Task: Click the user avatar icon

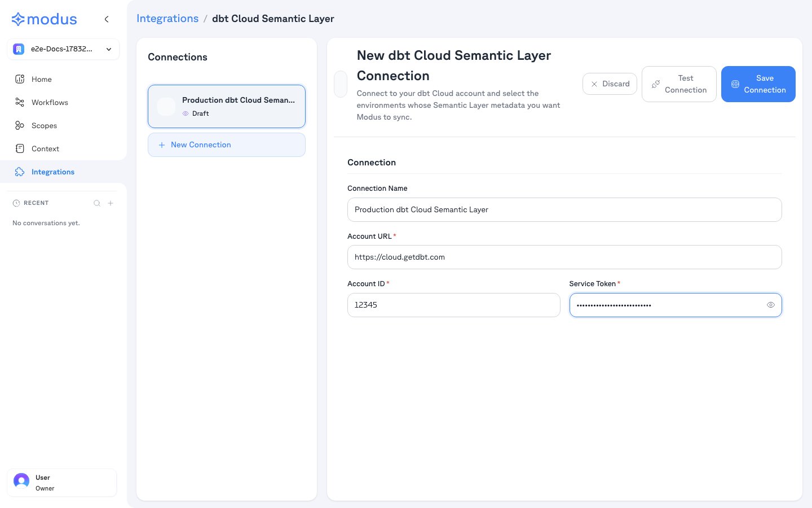Action: 21,481
